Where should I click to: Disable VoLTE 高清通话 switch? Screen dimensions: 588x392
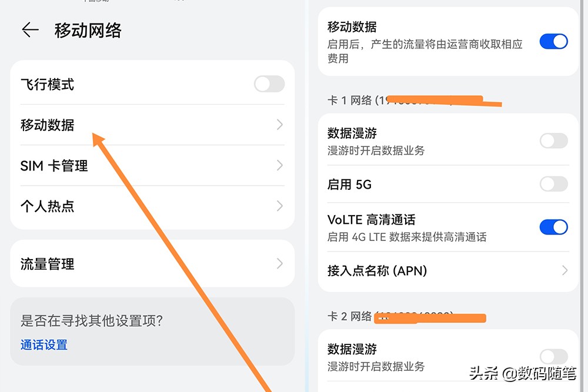tap(553, 227)
